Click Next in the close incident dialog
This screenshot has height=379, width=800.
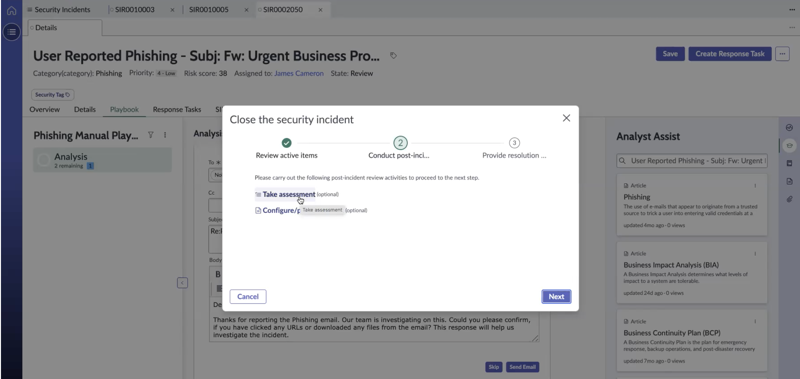(x=556, y=296)
